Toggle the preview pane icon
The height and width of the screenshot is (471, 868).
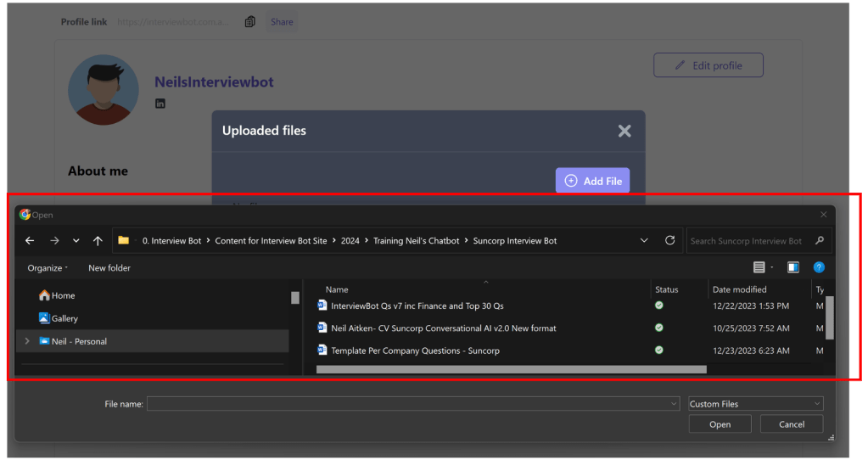click(x=793, y=267)
